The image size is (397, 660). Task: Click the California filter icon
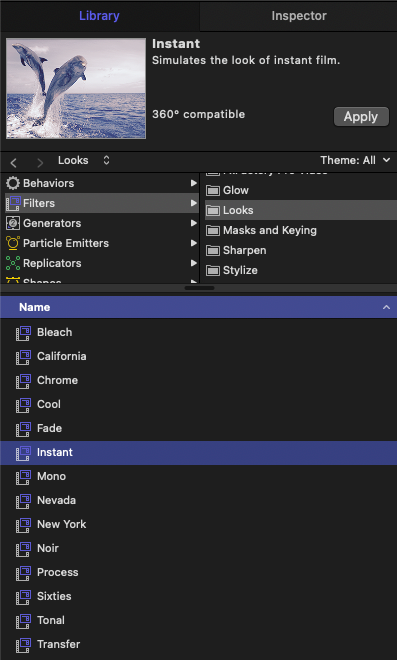point(23,357)
